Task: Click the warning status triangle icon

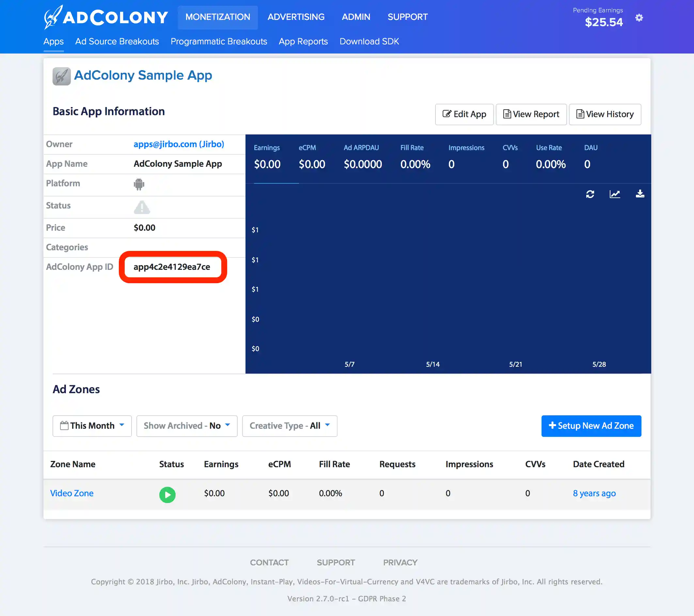Action: click(x=142, y=207)
